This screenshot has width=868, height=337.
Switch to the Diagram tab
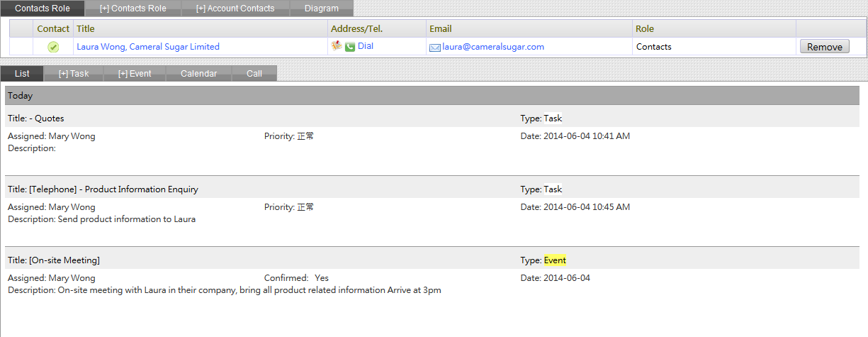322,9
